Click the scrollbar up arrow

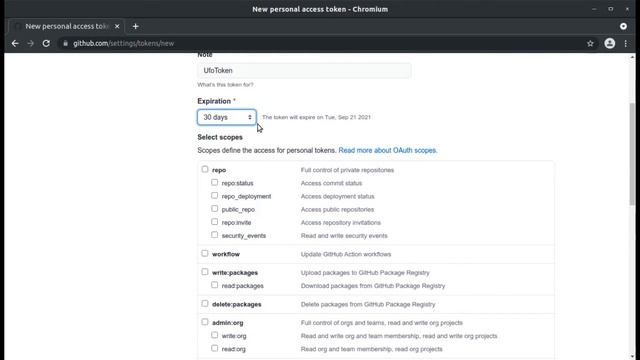(x=632, y=57)
